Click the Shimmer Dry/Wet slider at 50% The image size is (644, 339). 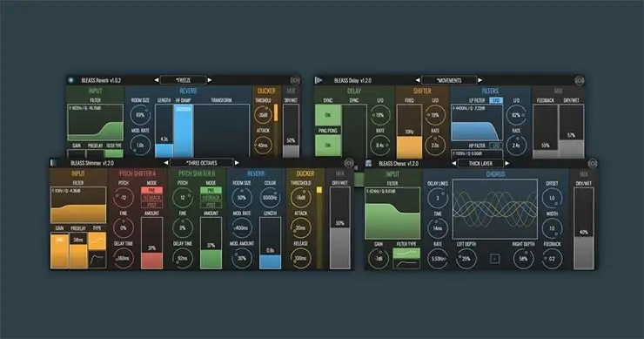[x=339, y=228]
